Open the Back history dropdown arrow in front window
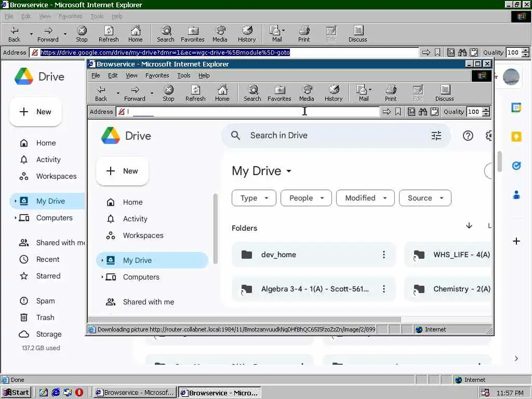This screenshot has width=532, height=399. pos(118,93)
